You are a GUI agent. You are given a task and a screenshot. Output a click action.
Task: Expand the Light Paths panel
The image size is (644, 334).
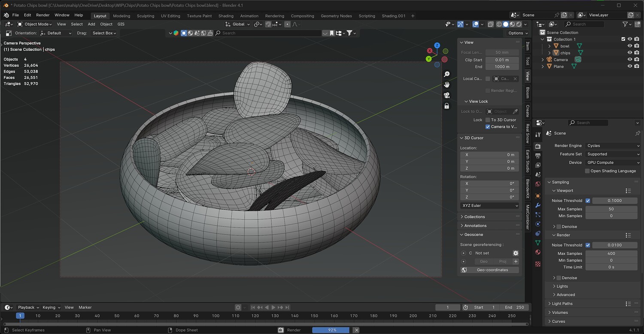(x=562, y=303)
